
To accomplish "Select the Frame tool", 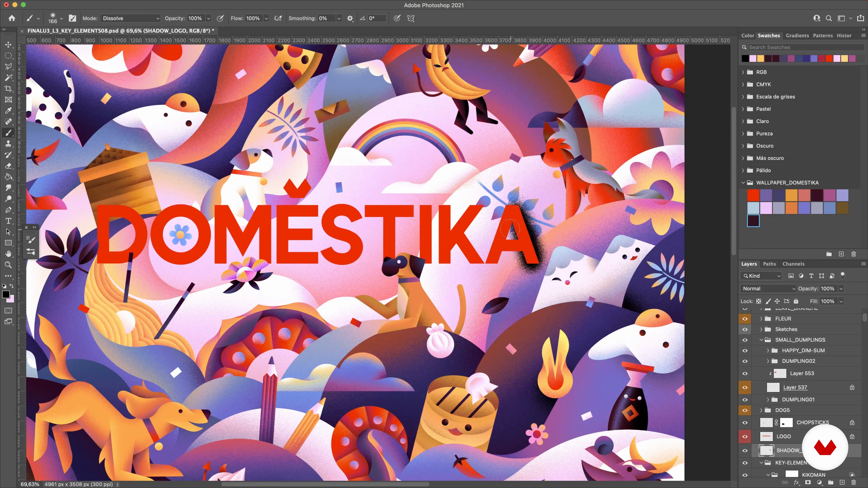I will tap(8, 99).
